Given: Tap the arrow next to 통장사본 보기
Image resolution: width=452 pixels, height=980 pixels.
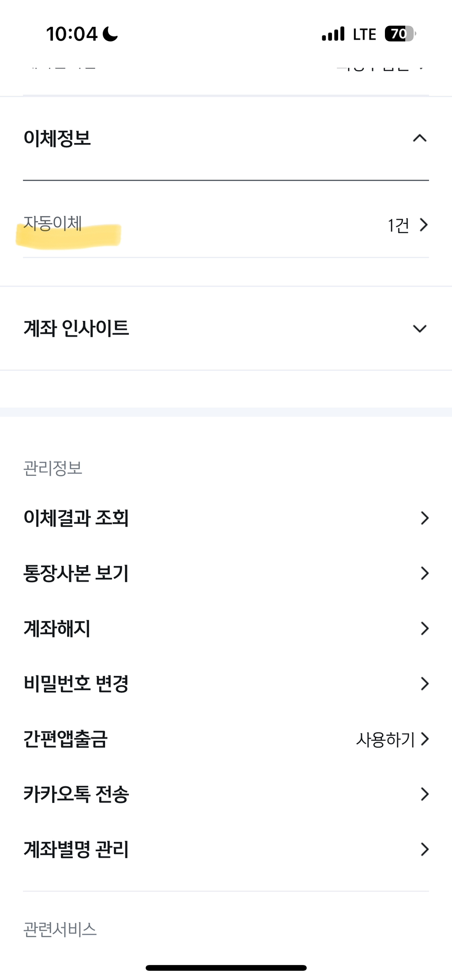Looking at the screenshot, I should 425,573.
